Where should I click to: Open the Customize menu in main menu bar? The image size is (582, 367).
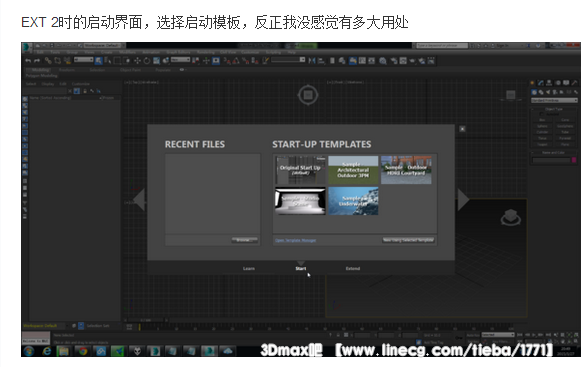point(250,52)
